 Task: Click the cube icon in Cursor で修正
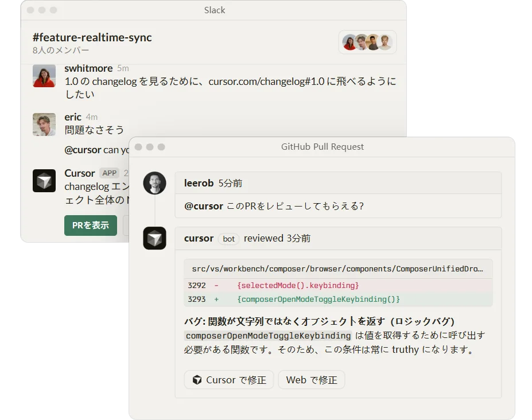tap(197, 380)
